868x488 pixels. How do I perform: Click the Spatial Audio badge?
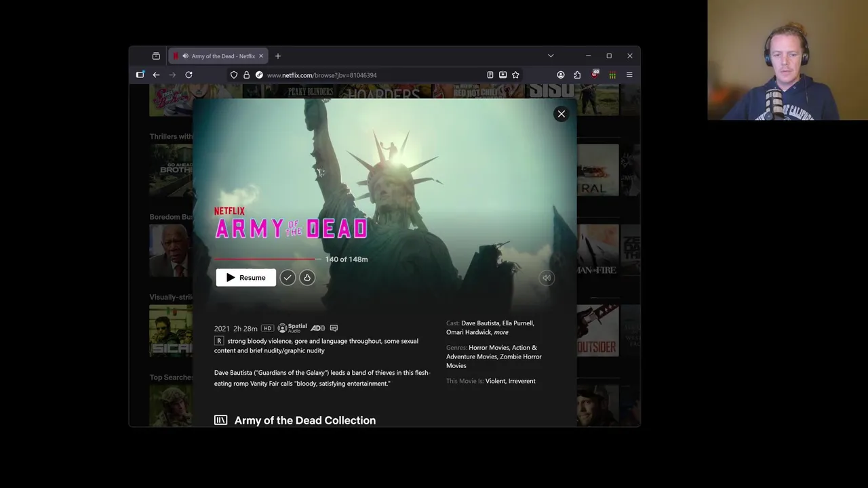[x=292, y=328]
